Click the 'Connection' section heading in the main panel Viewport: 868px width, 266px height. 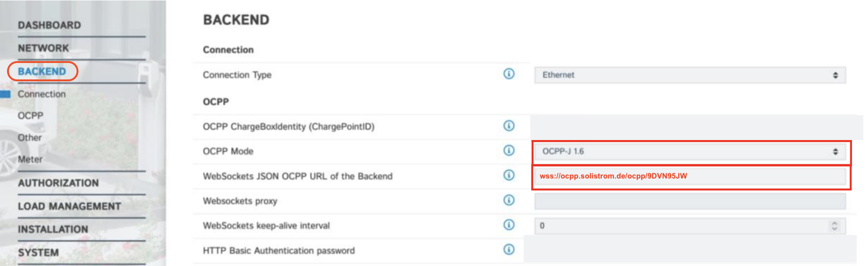click(x=228, y=50)
